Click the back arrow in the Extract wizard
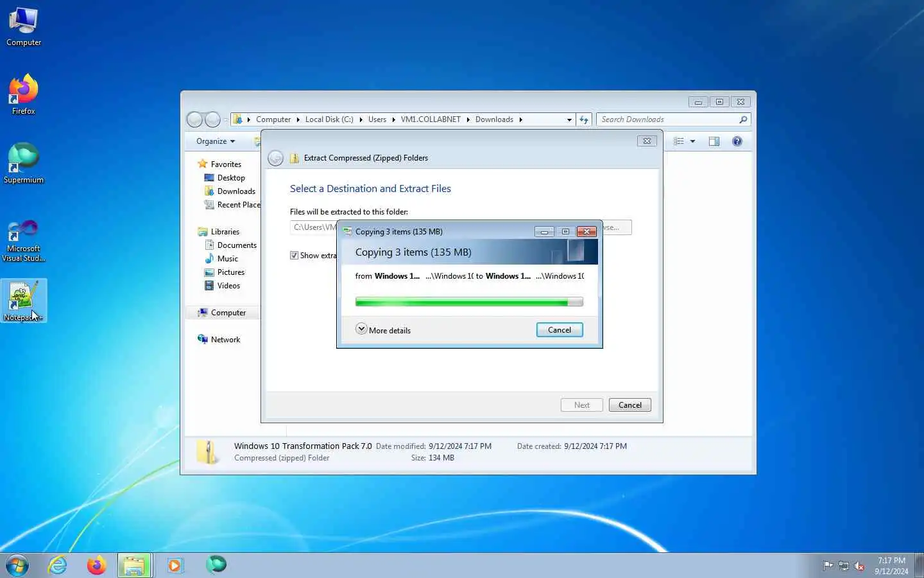 pyautogui.click(x=275, y=158)
